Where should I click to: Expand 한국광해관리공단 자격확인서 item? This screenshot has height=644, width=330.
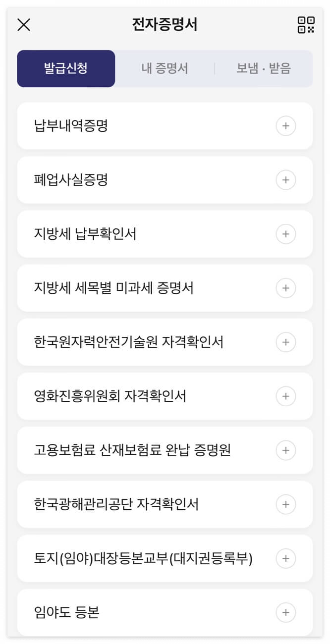click(x=286, y=504)
